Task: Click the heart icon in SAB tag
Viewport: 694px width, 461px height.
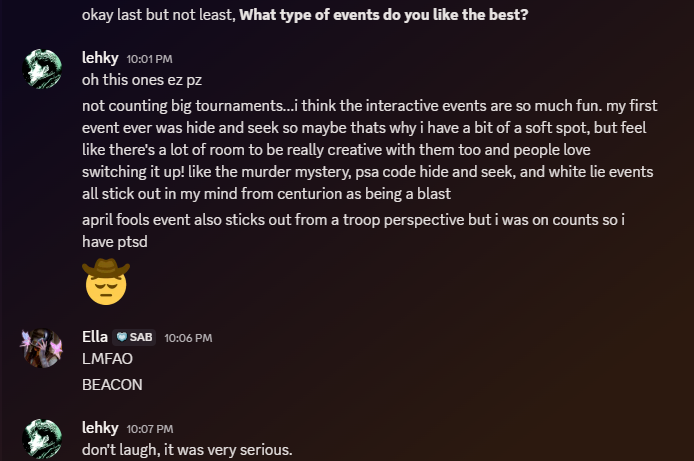Action: [122, 338]
